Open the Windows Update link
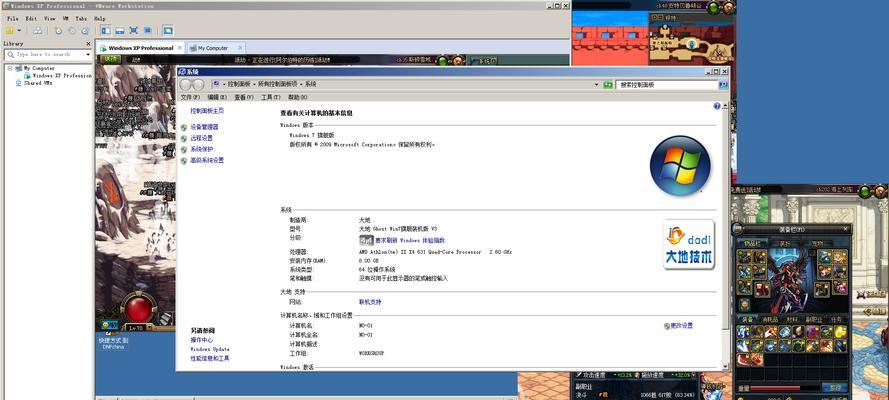 pyautogui.click(x=210, y=350)
